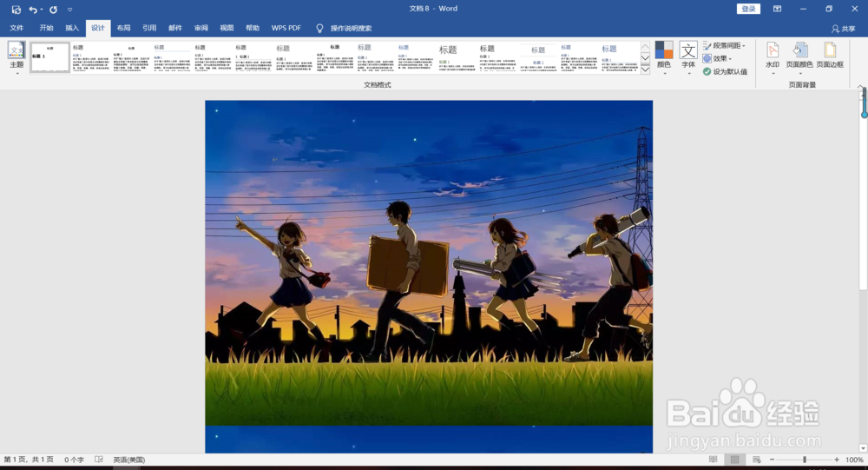Click the lightbulb tell-me icon
Screen dimensions: 868x470
[x=319, y=29]
